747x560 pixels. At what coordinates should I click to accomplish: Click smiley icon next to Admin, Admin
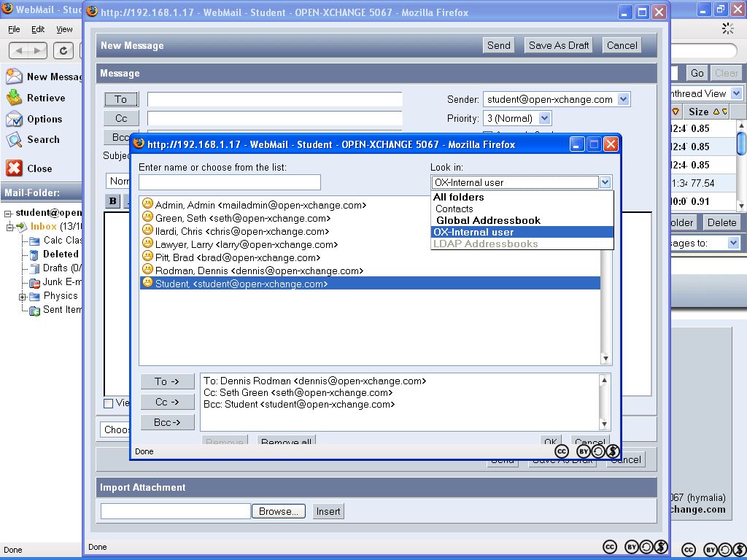click(x=147, y=204)
